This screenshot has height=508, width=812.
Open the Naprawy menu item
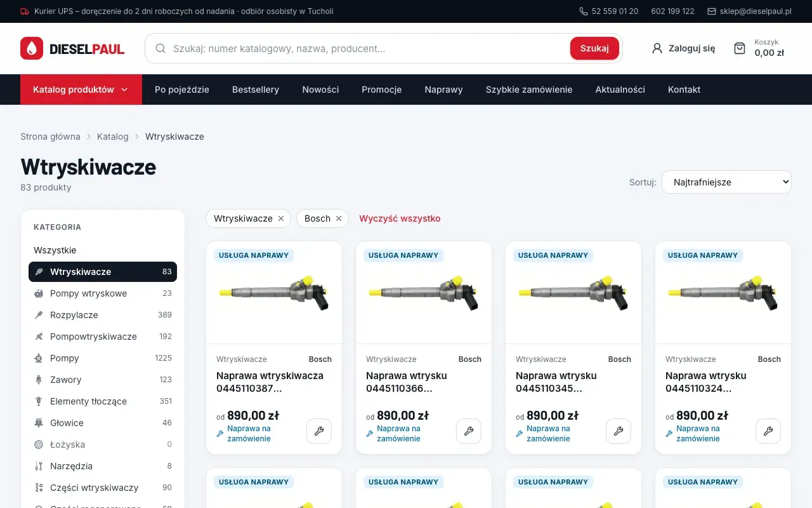444,90
